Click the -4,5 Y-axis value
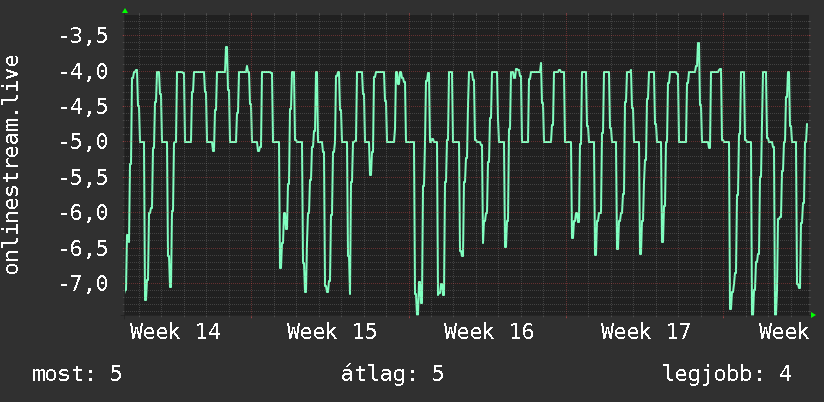824x402 pixels. pyautogui.click(x=84, y=107)
